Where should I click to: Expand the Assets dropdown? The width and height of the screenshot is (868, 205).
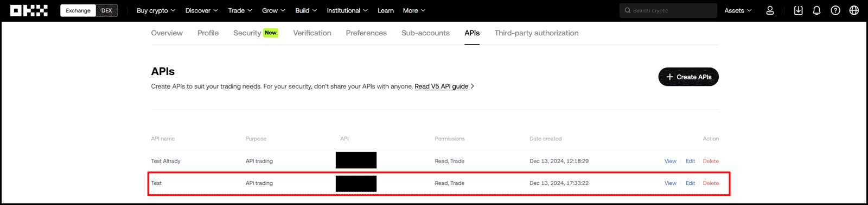(x=738, y=10)
